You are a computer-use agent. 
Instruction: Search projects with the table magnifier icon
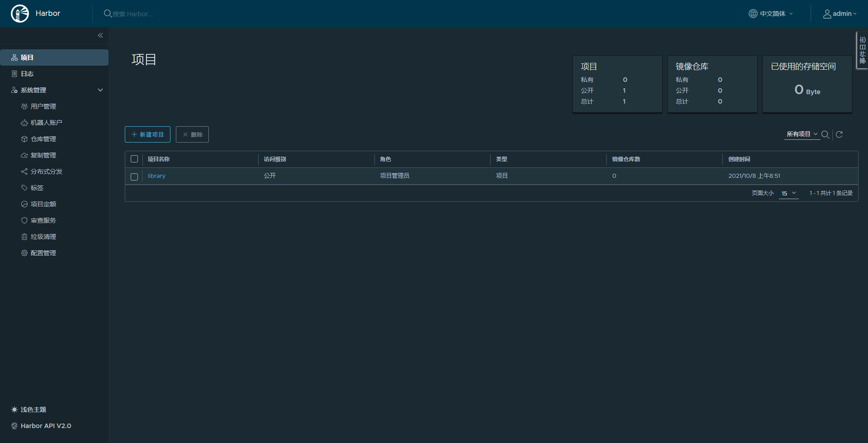click(825, 134)
